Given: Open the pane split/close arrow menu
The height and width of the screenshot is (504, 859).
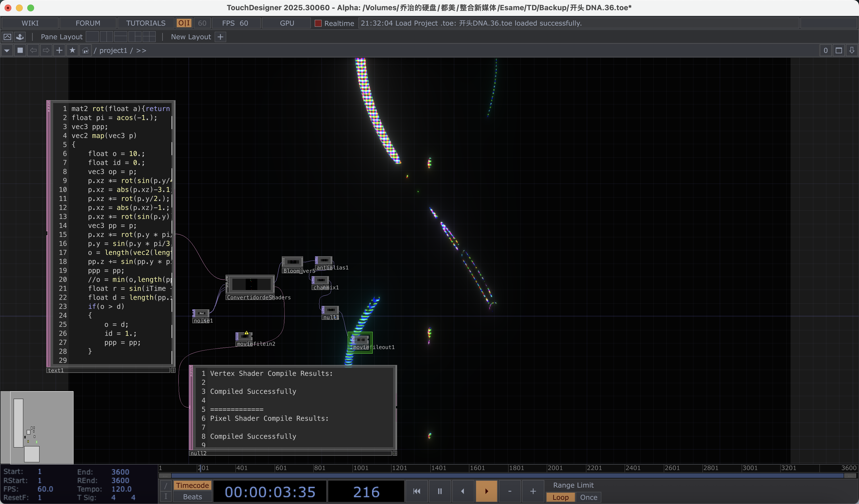Looking at the screenshot, I should tap(852, 51).
